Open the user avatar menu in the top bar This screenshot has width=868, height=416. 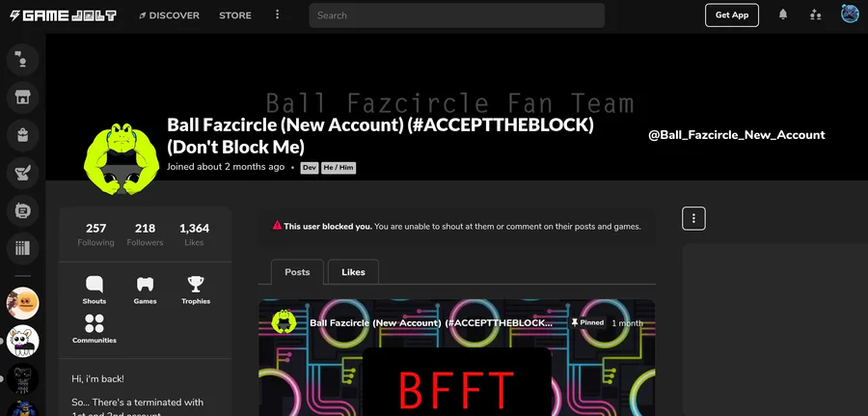850,14
